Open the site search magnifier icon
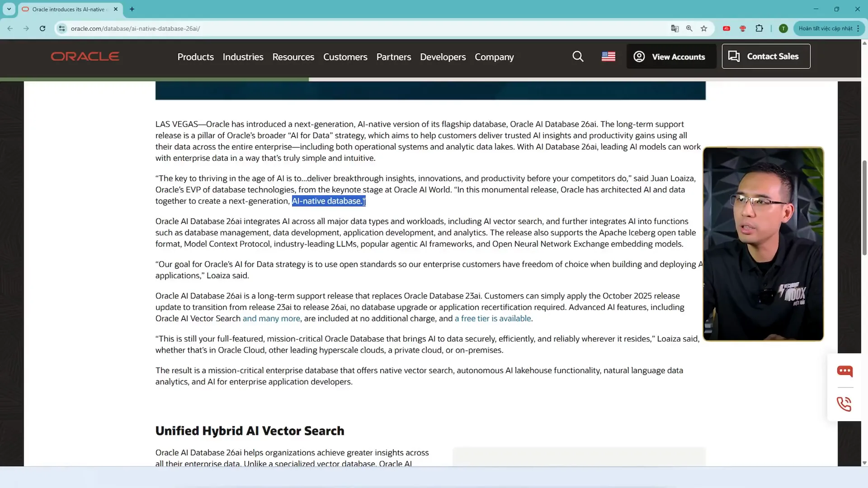The height and width of the screenshot is (488, 868). pyautogui.click(x=578, y=56)
